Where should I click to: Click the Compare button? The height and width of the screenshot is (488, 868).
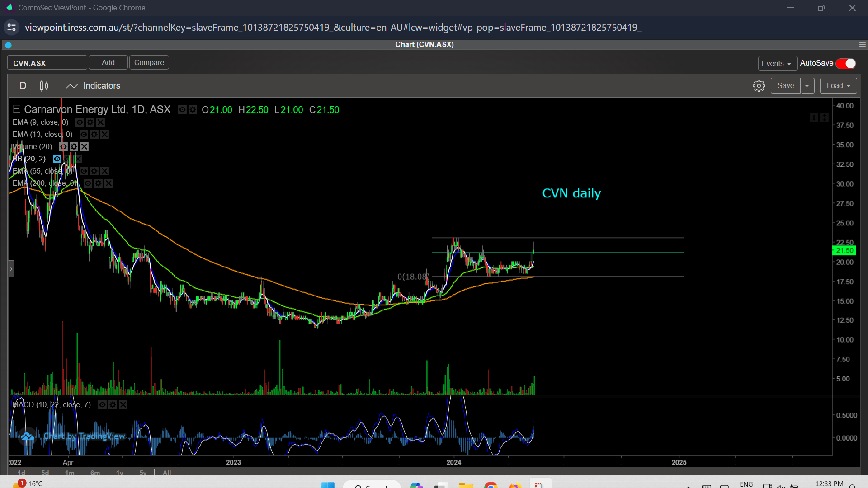click(x=149, y=62)
